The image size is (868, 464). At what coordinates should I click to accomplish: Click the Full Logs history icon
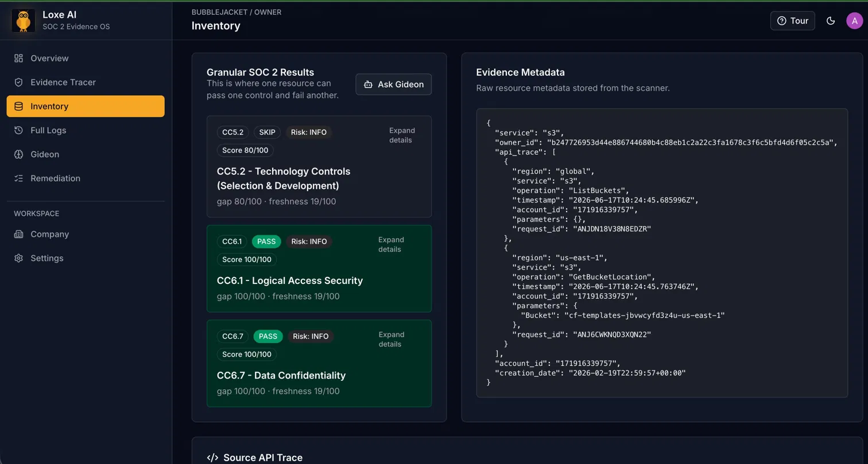(19, 130)
